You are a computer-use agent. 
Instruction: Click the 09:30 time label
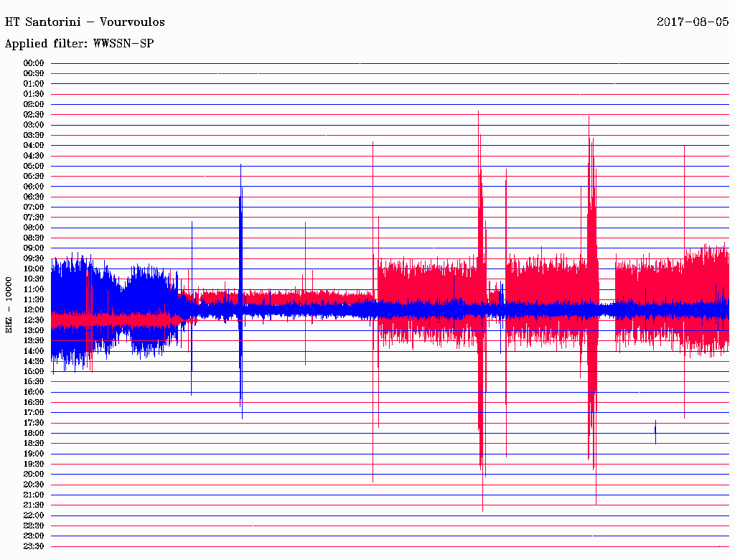coord(34,258)
